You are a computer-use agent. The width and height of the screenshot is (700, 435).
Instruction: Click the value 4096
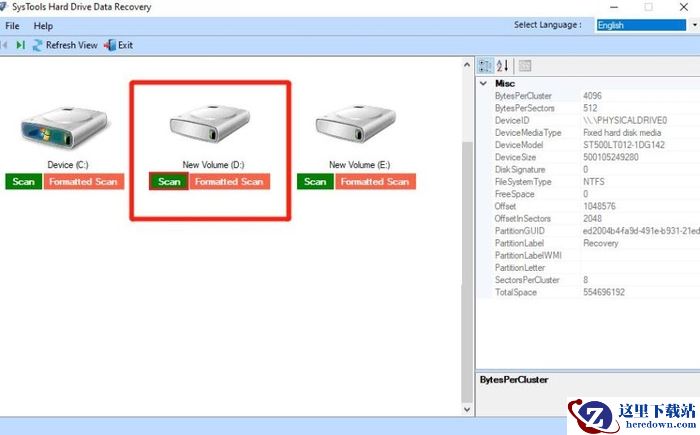(x=592, y=96)
